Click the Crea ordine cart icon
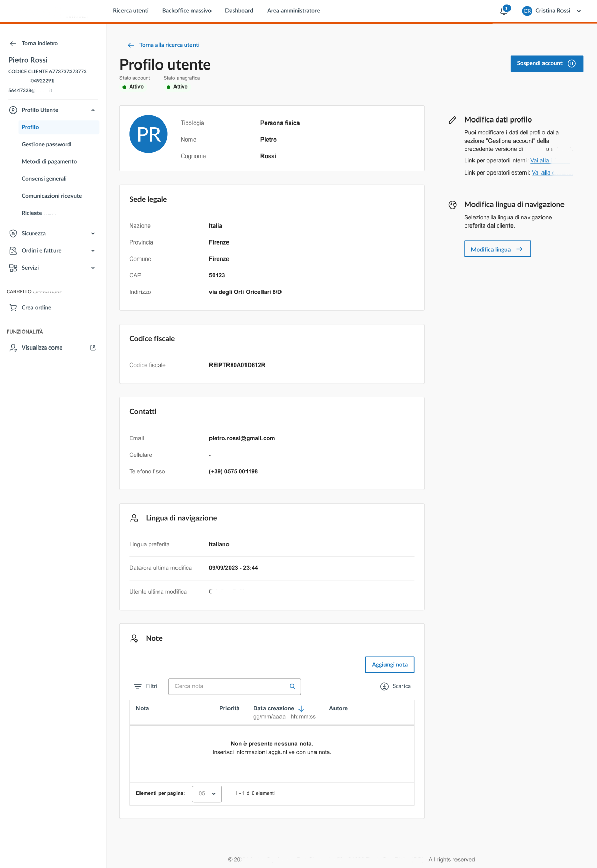Image resolution: width=597 pixels, height=868 pixels. click(x=13, y=308)
